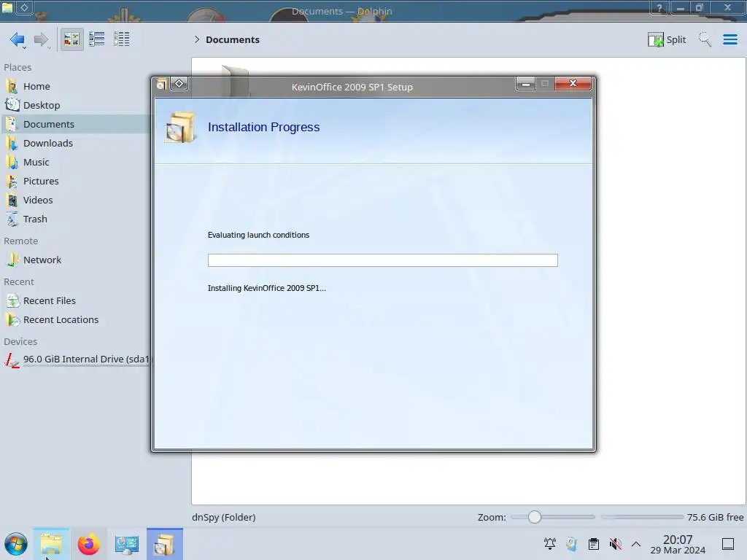
Task: Open clipboard tray icon
Action: [594, 544]
